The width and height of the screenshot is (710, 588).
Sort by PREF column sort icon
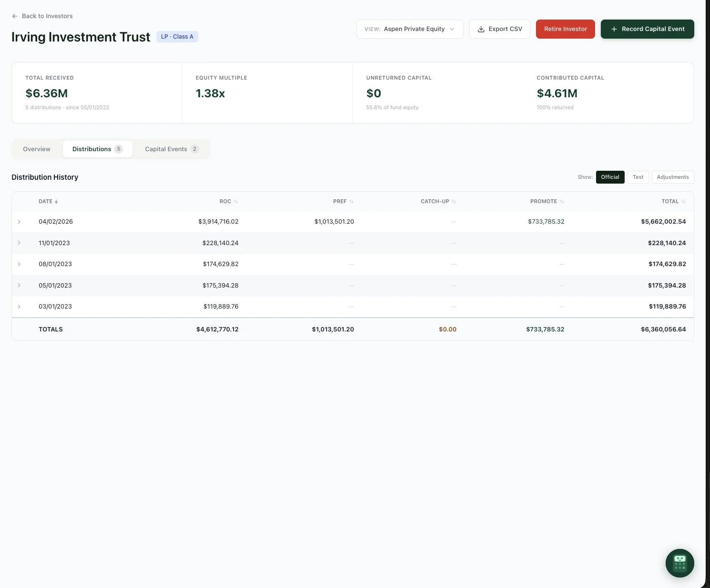(351, 202)
